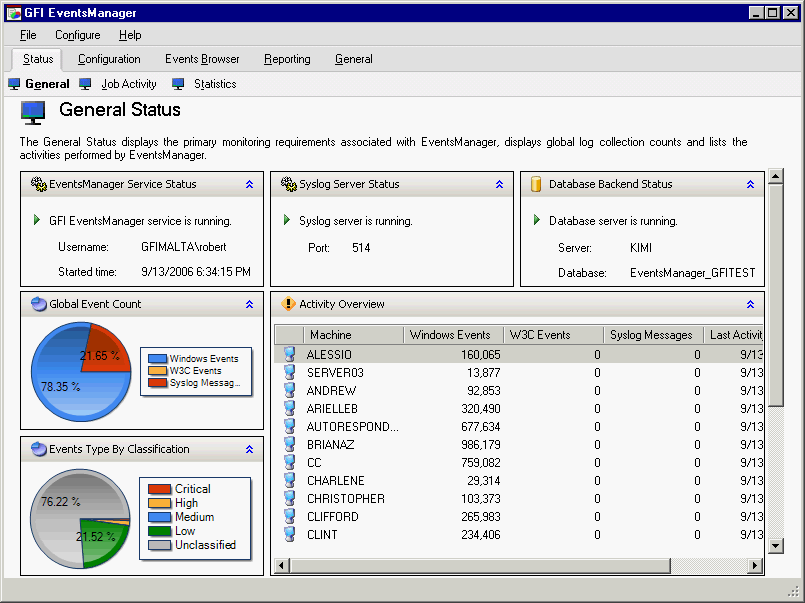This screenshot has width=805, height=603.
Task: Click the Activity Overview warning icon
Action: 288,304
